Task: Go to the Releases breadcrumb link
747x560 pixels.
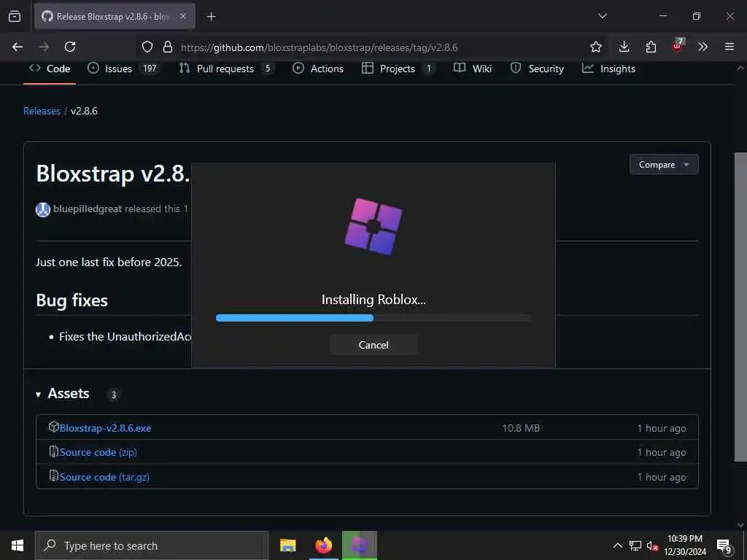Action: (42, 111)
